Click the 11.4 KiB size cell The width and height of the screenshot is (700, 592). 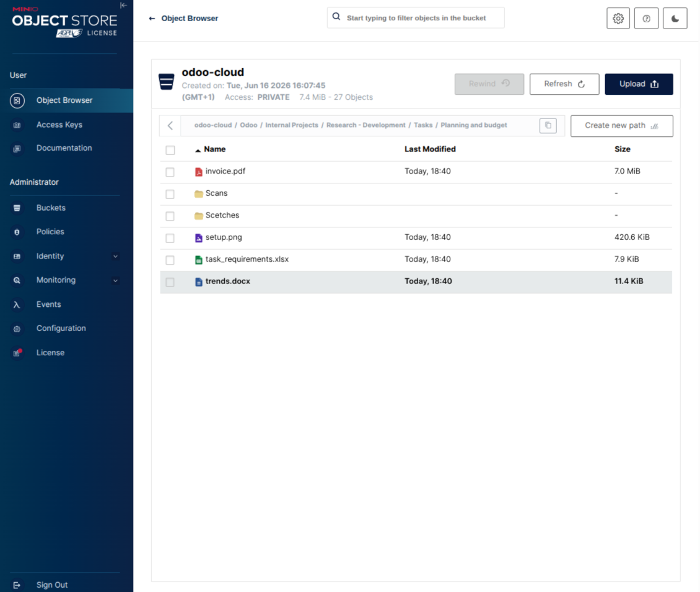point(629,281)
